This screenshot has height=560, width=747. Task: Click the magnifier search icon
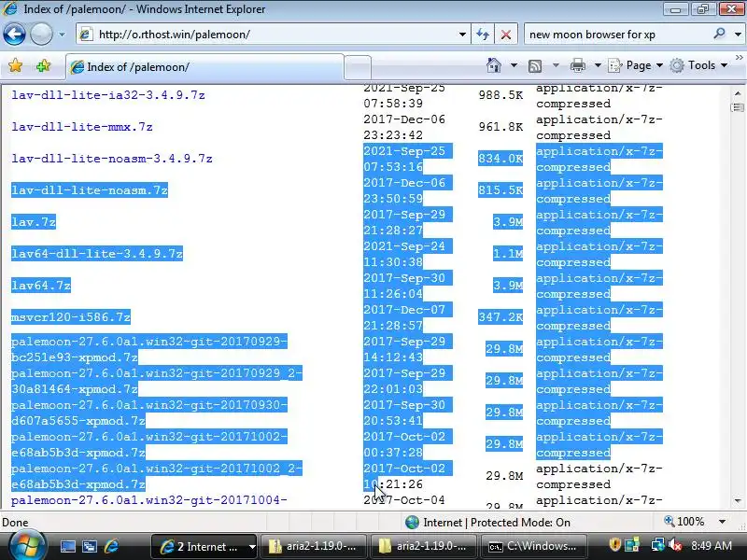coord(719,34)
